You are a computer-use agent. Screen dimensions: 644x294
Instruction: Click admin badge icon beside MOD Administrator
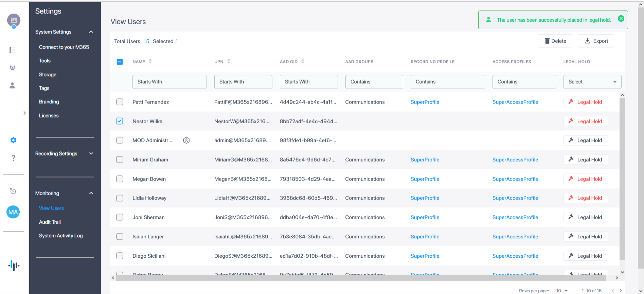pos(186,140)
